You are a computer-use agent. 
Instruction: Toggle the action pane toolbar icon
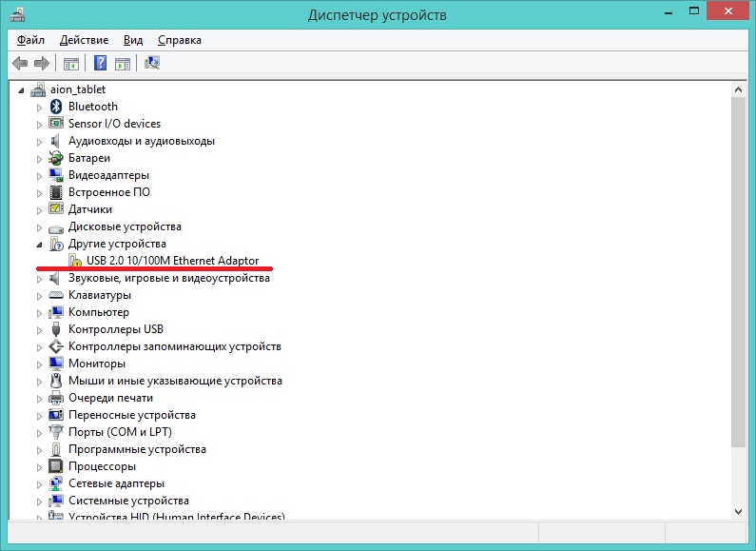pos(123,63)
